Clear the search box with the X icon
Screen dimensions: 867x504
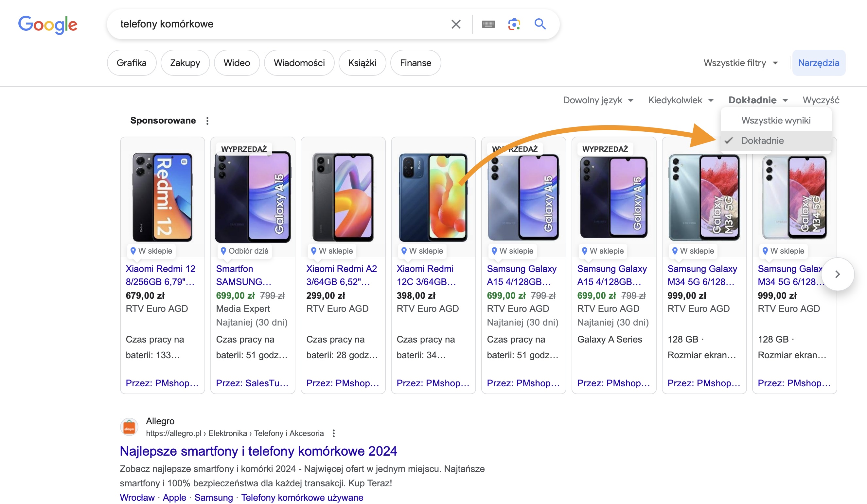(456, 24)
